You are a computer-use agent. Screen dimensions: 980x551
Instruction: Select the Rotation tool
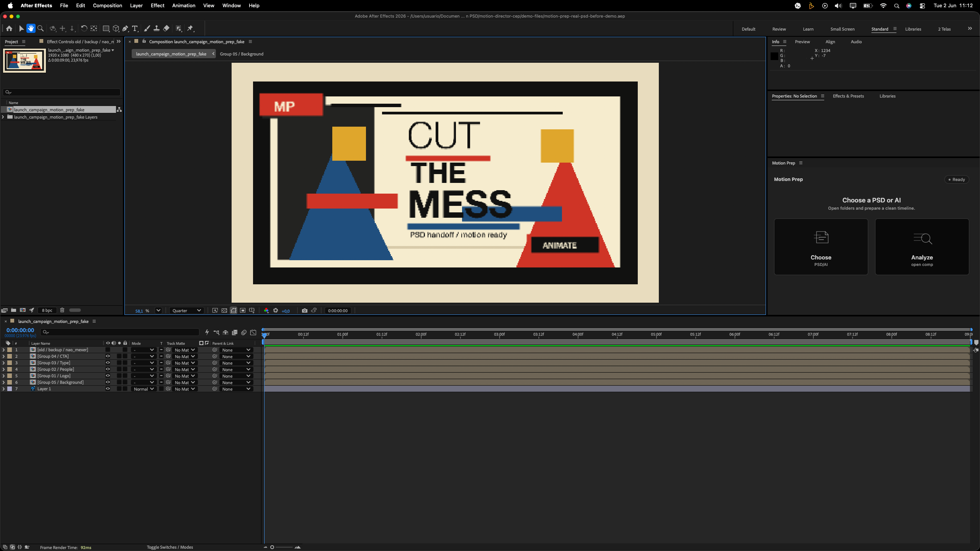[84, 28]
